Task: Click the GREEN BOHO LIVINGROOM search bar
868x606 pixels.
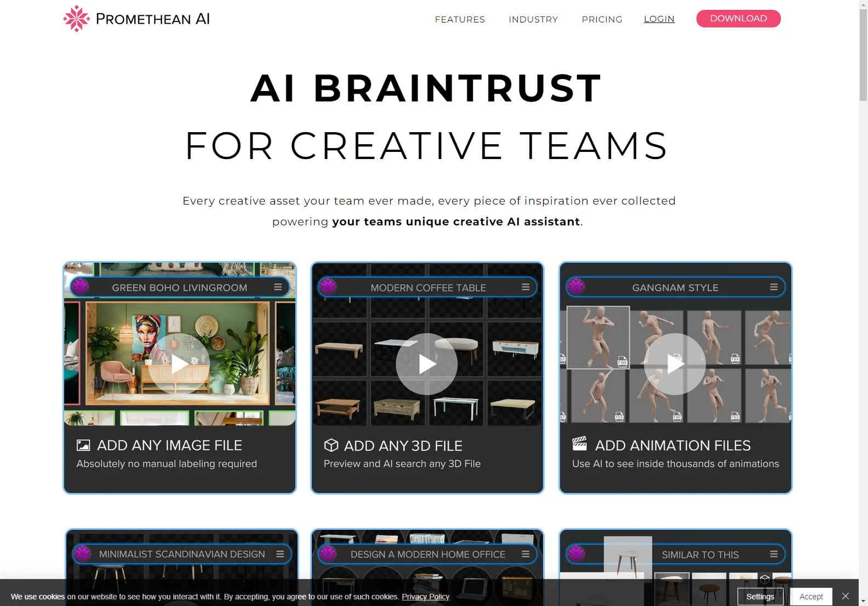Action: point(179,287)
